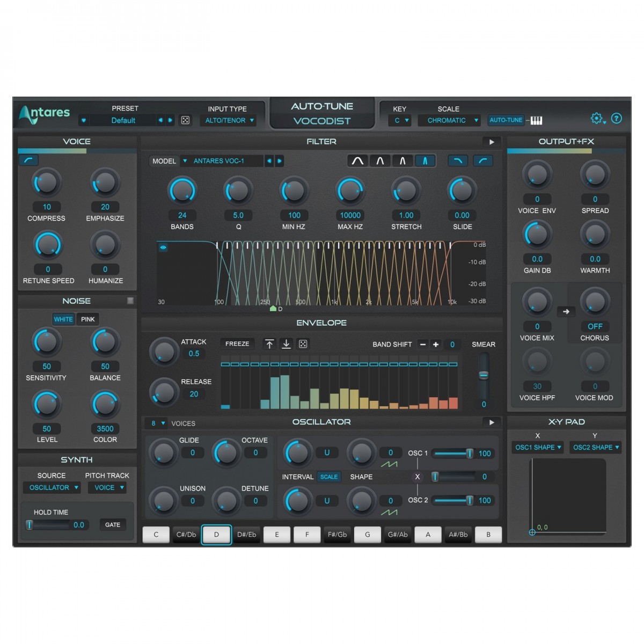The image size is (644, 644).
Task: Click the filter section play arrow
Action: pos(491,142)
